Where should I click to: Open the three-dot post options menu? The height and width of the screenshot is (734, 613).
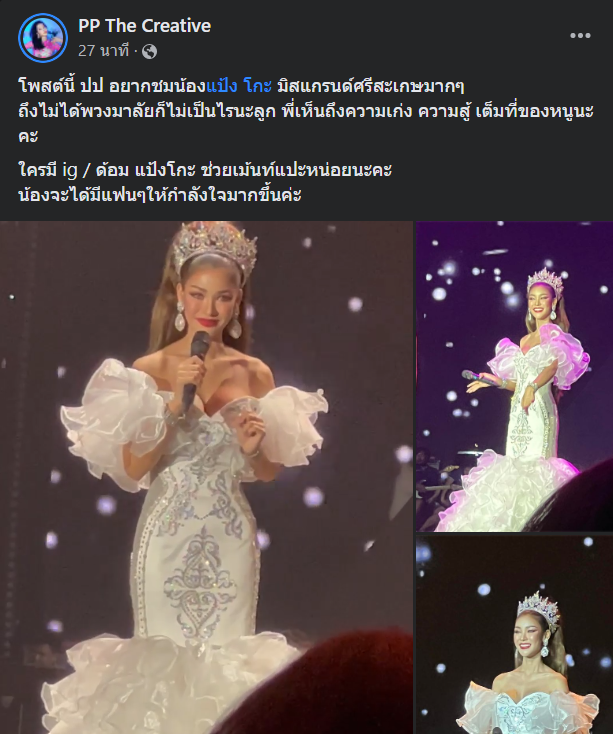pos(580,36)
